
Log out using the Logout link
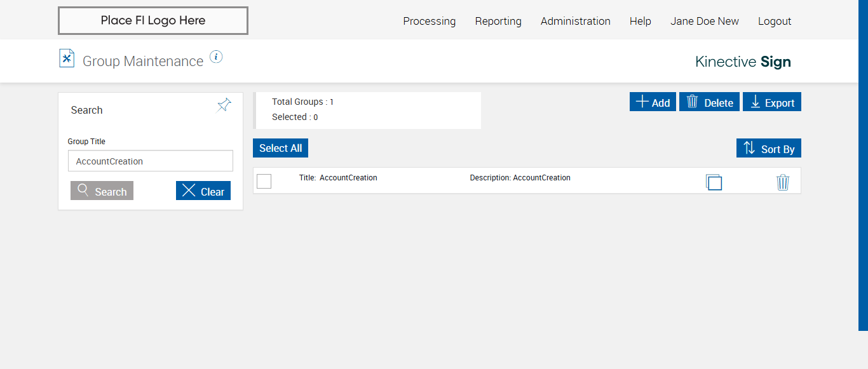click(775, 21)
